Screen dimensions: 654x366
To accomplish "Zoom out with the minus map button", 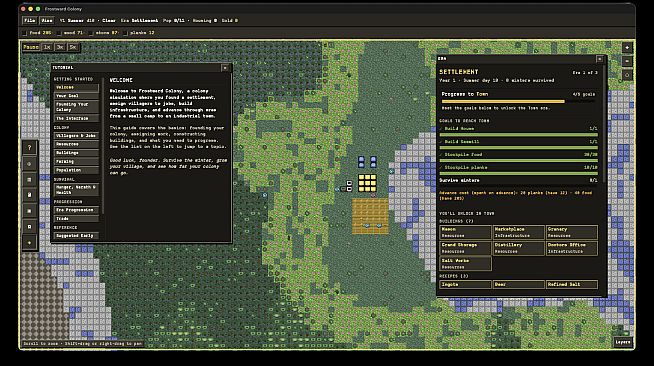I will pyautogui.click(x=627, y=61).
